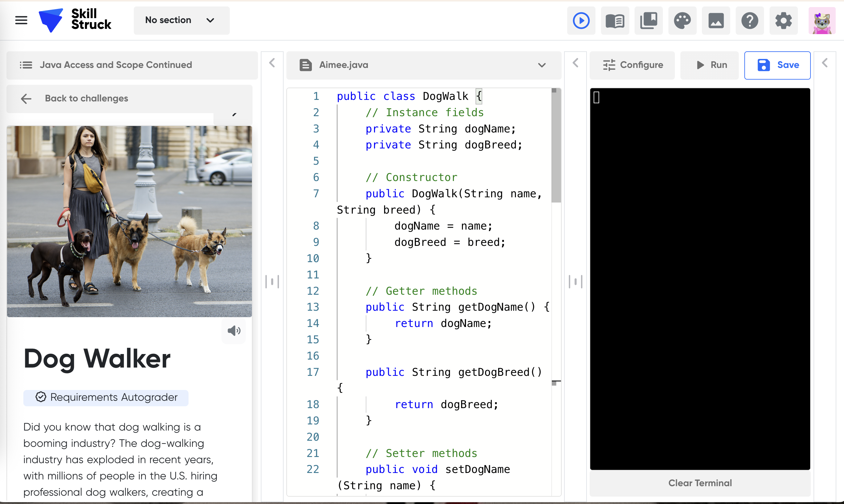Open the open-book reader icon
844x504 pixels.
click(615, 21)
